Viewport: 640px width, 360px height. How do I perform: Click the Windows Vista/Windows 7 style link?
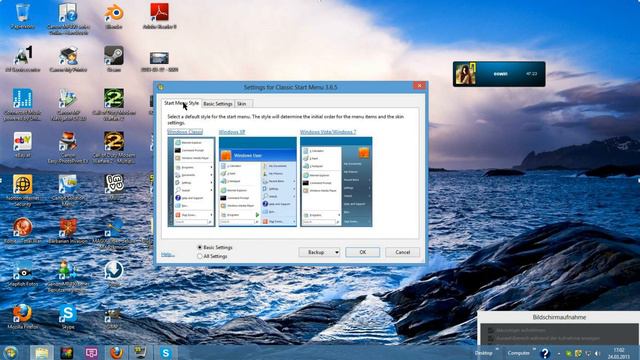tap(328, 132)
